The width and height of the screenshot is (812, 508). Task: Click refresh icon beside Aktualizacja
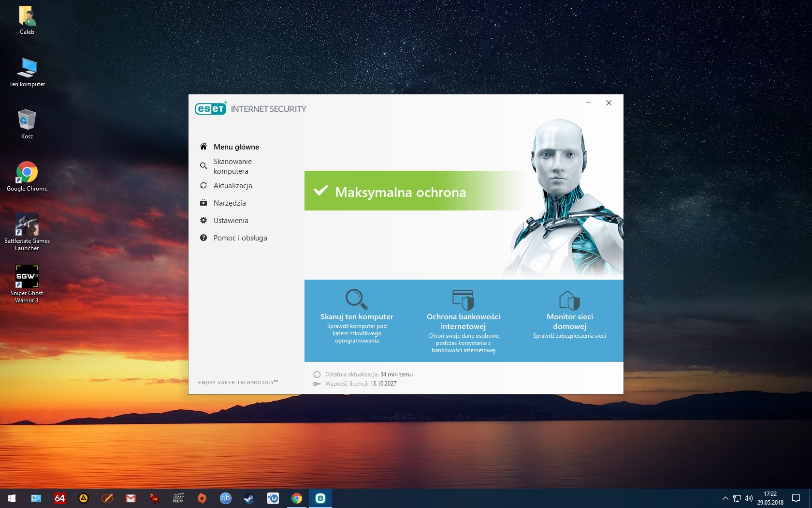tap(203, 185)
